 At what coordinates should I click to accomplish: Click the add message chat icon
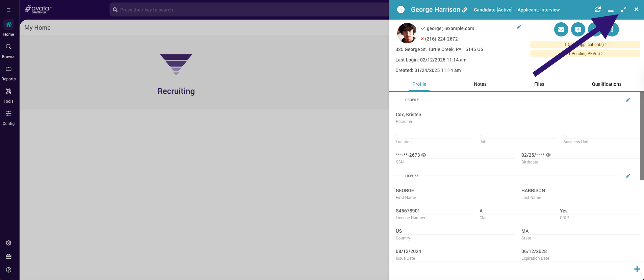click(x=578, y=30)
